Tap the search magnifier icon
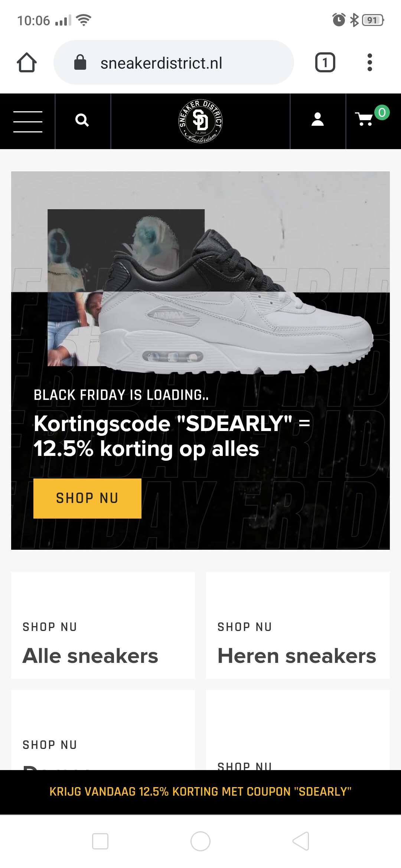The height and width of the screenshot is (868, 401). [82, 120]
